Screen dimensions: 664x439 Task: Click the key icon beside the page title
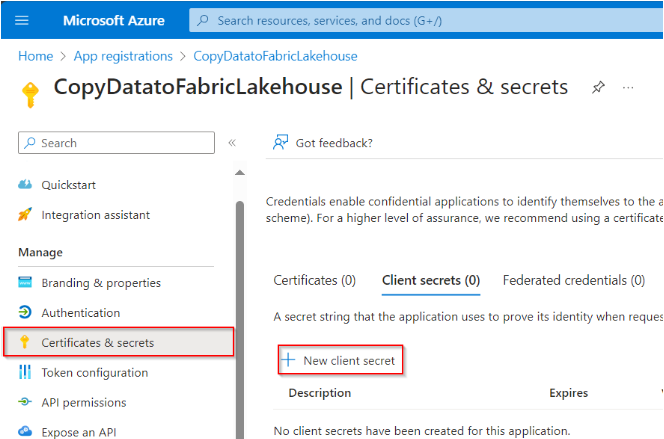click(30, 94)
